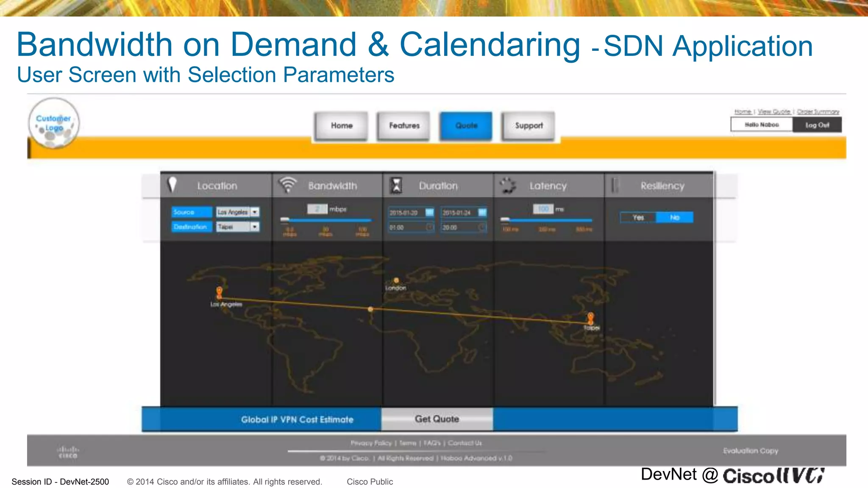Open the Privacy Policy footer link
This screenshot has height=488, width=868.
pos(371,443)
